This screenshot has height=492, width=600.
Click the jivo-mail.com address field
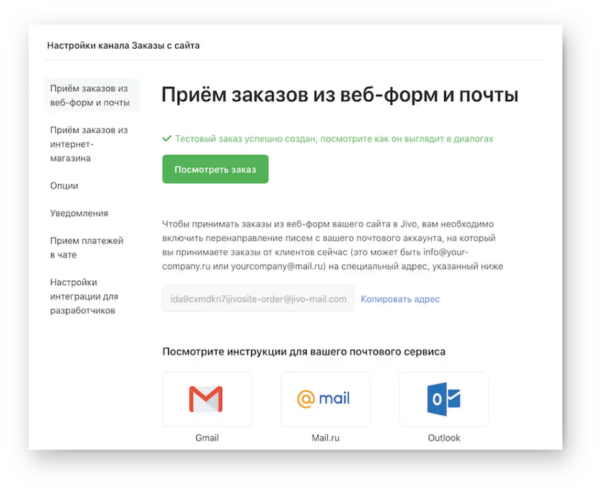pos(258,299)
